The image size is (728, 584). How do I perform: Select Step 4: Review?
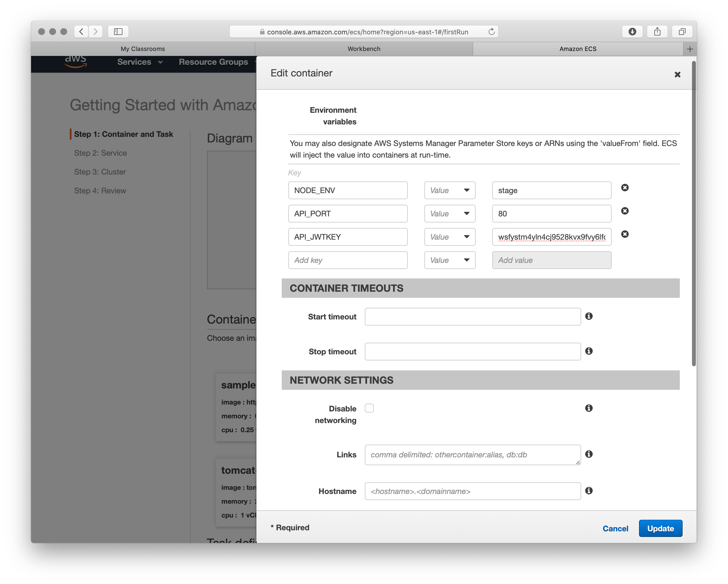(100, 191)
